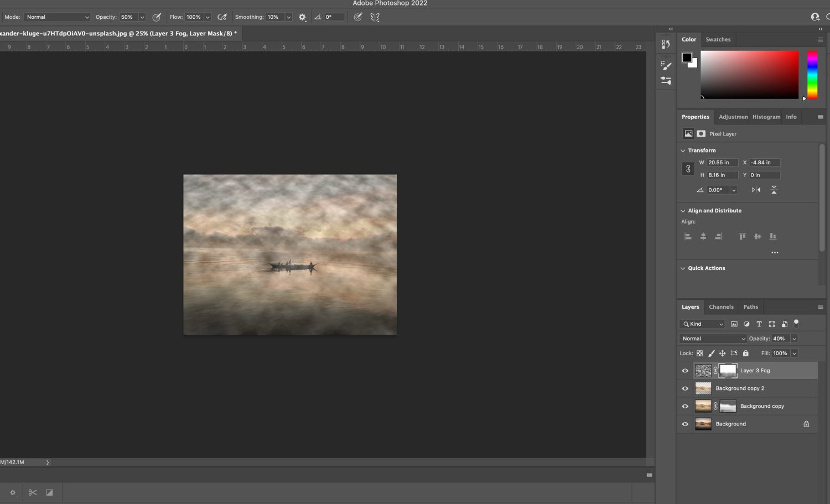Open the brush Mode dropdown
Screen dimensions: 830x504
[x=56, y=17]
